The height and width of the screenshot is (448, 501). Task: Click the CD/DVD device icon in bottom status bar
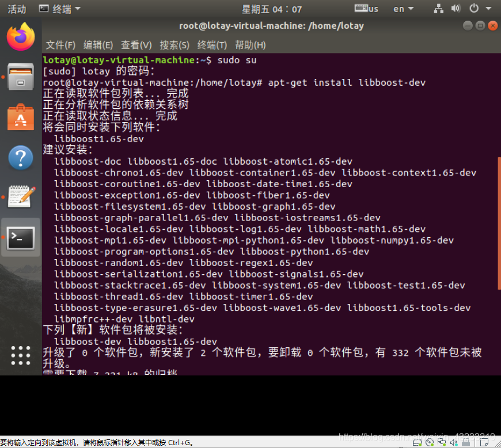(430, 442)
